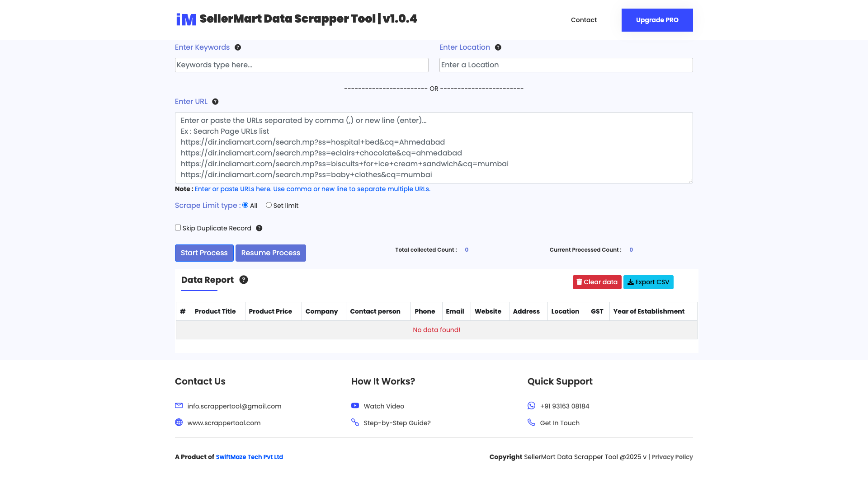Click the Data Report help icon
This screenshot has width=868, height=488.
244,280
